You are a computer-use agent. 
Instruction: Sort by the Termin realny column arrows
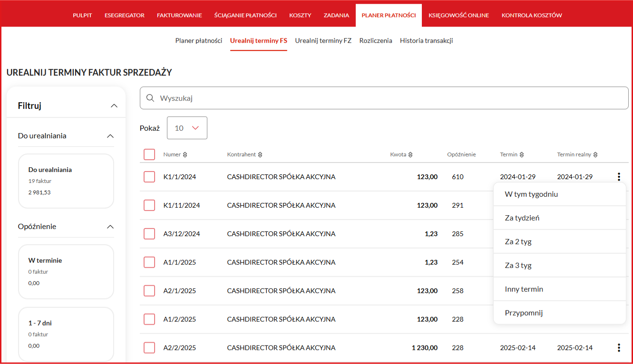pos(595,154)
